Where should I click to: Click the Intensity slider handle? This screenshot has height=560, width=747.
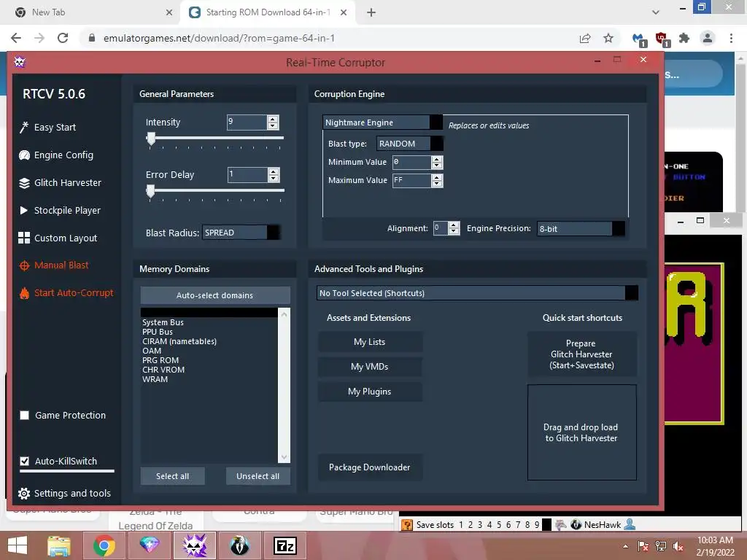151,139
